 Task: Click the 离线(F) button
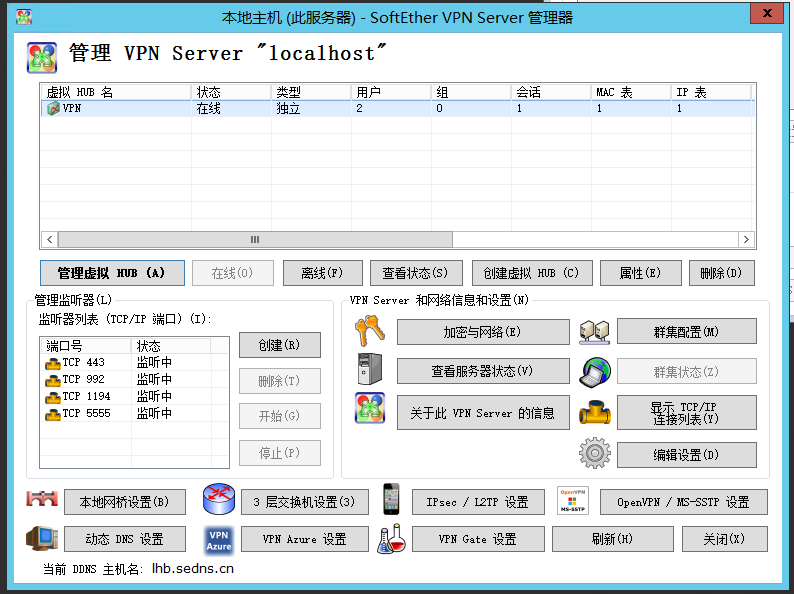(323, 273)
